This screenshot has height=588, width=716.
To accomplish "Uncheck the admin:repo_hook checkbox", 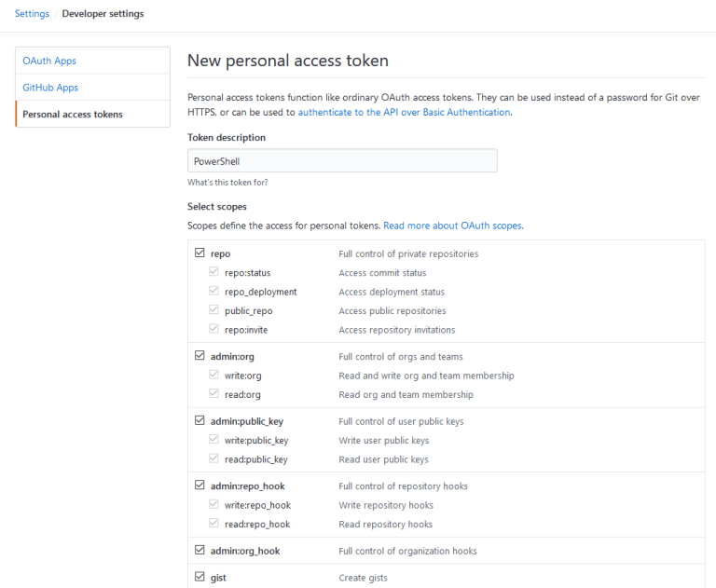I will pyautogui.click(x=200, y=485).
